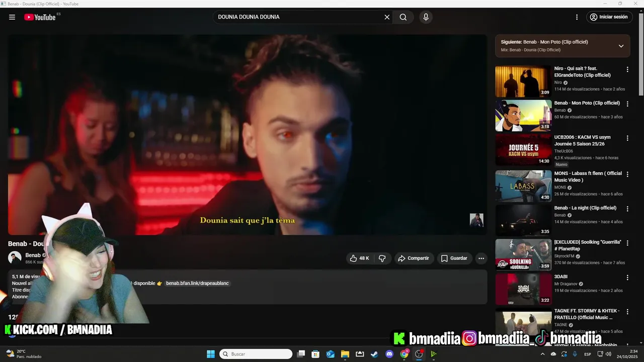Viewport: 644px width, 362px height.
Task: Open options for Soolking Guerrilla video
Action: click(627, 243)
